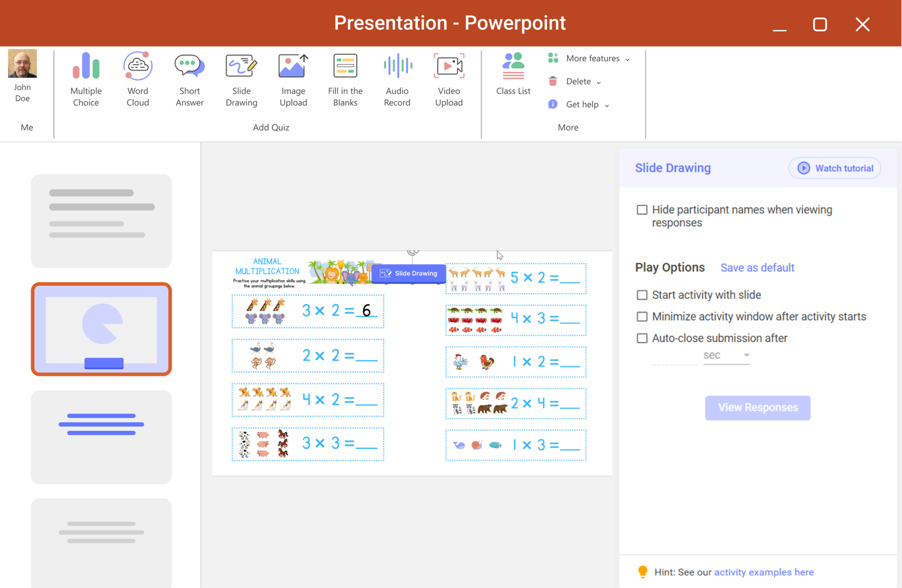This screenshot has width=902, height=588.
Task: Click Save as default play options
Action: click(757, 267)
